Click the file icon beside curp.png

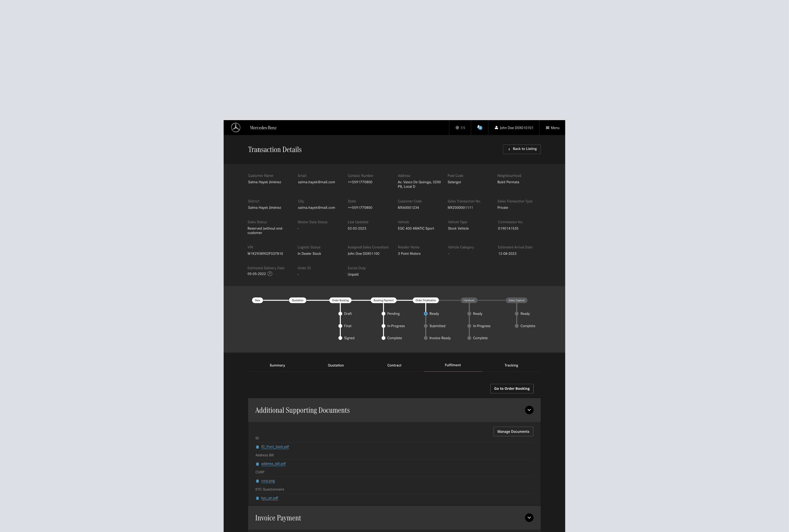coord(257,481)
